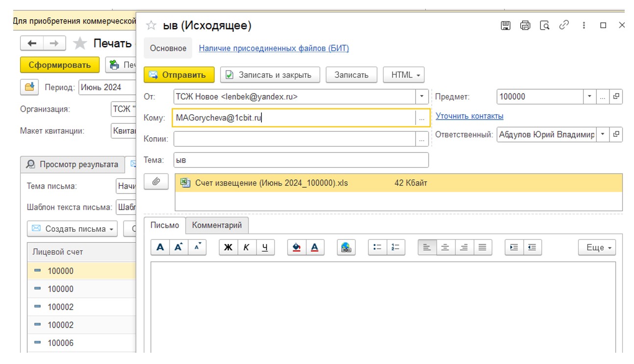The image size is (634, 364).
Task: Toggle underline Ч formatting
Action: click(265, 247)
